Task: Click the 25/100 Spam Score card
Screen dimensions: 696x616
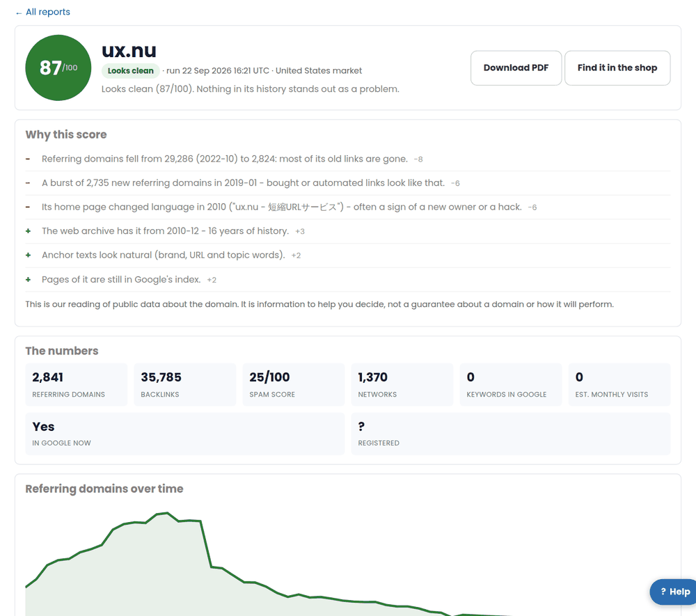Action: [x=294, y=384]
